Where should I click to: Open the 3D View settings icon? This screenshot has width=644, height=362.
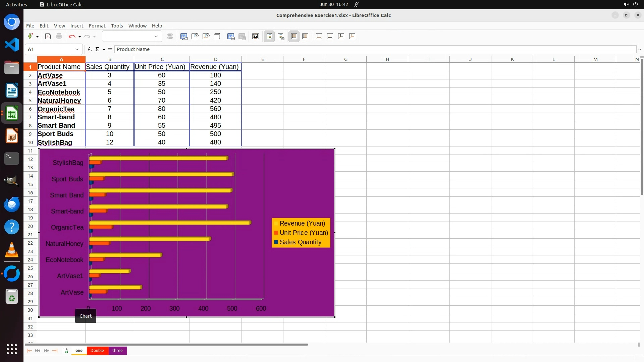[217, 37]
